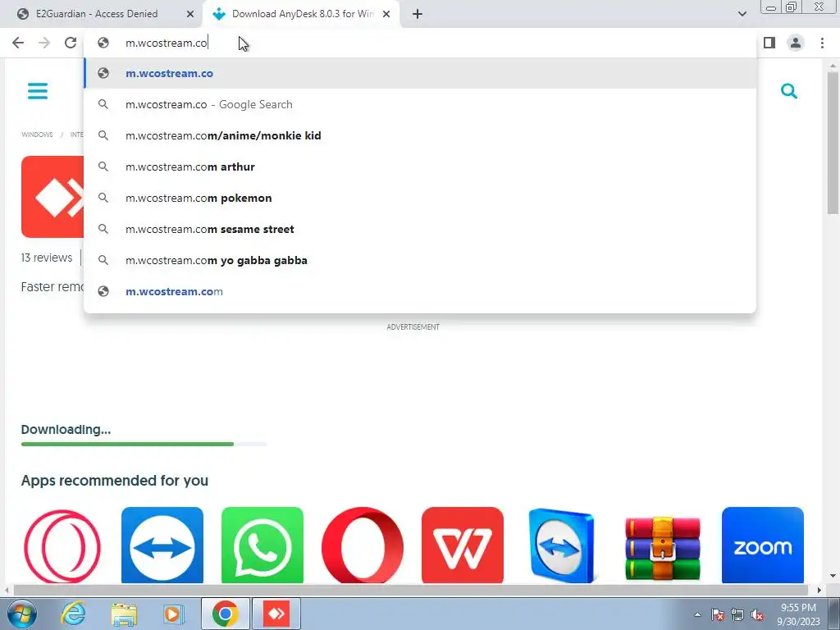The width and height of the screenshot is (840, 630).
Task: Go back using the browser back arrow
Action: (x=18, y=43)
